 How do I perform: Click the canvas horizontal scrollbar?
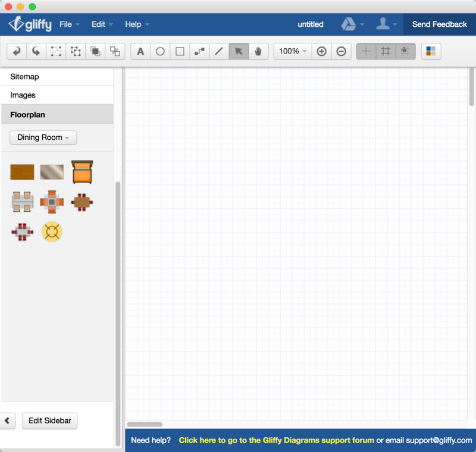coord(145,425)
